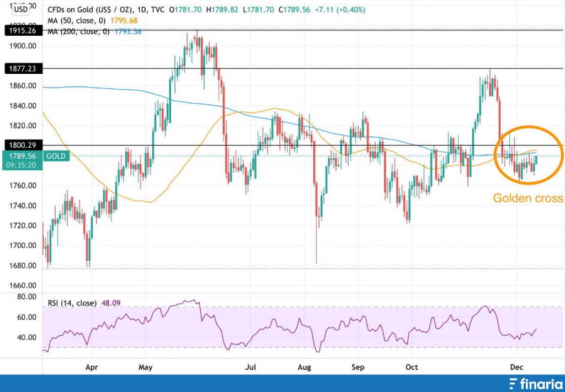
Task: Click the Jul label on time axis
Action: click(251, 368)
